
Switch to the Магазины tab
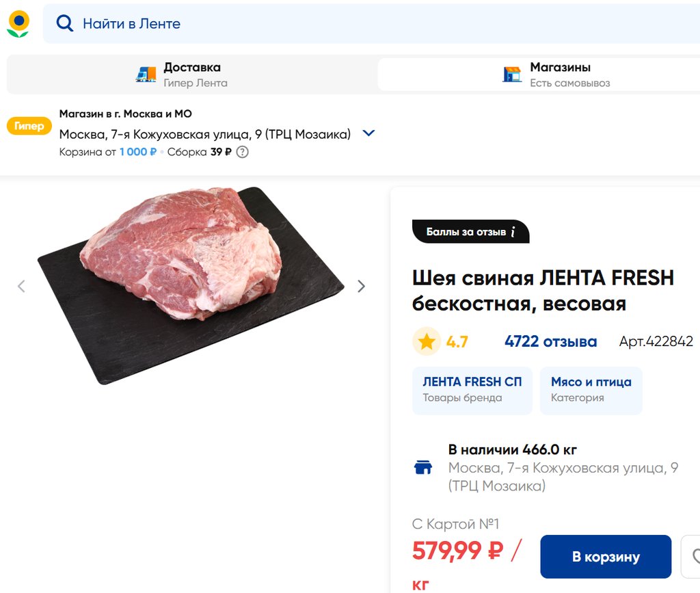click(x=539, y=75)
